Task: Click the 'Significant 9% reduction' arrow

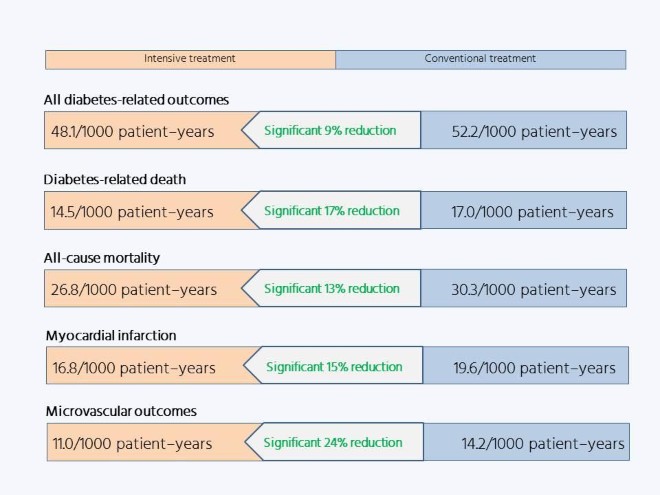Action: [x=331, y=130]
